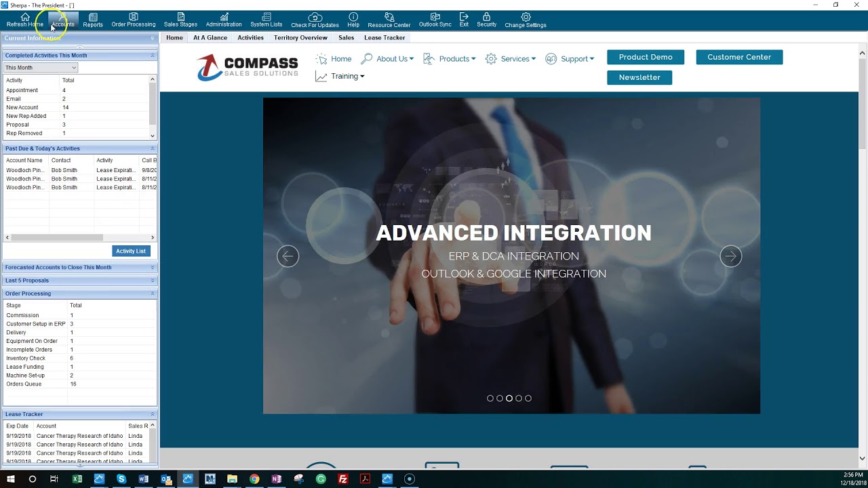Collapse the Past Due & Today's Activities panel

point(153,148)
